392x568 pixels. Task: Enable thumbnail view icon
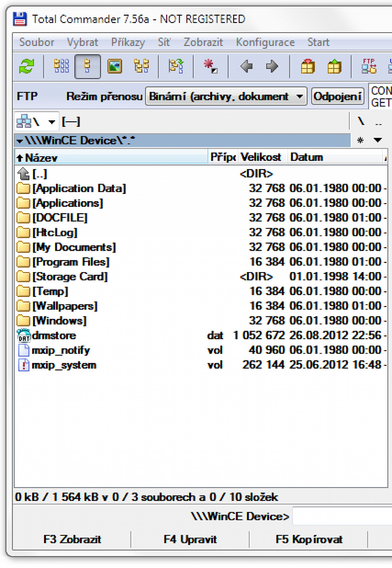coord(114,66)
